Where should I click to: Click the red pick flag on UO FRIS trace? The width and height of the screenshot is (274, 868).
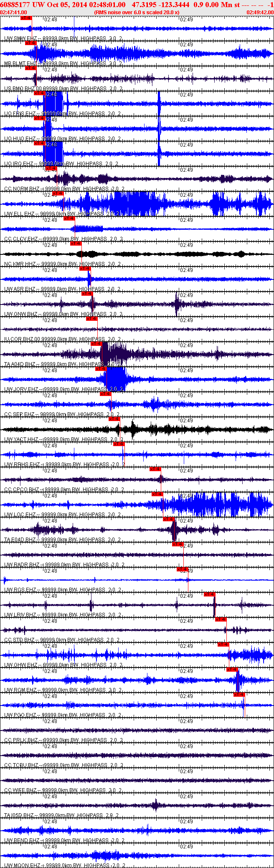click(39, 93)
